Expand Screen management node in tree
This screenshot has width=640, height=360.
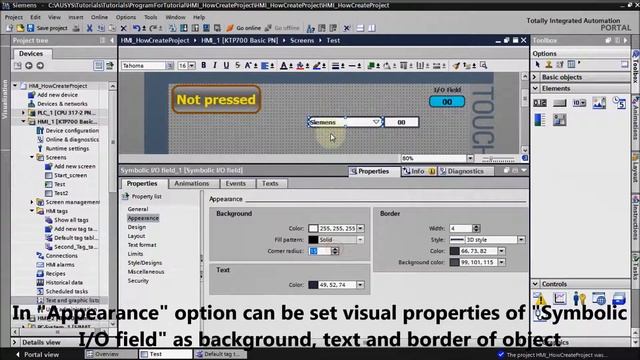[x=32, y=202]
